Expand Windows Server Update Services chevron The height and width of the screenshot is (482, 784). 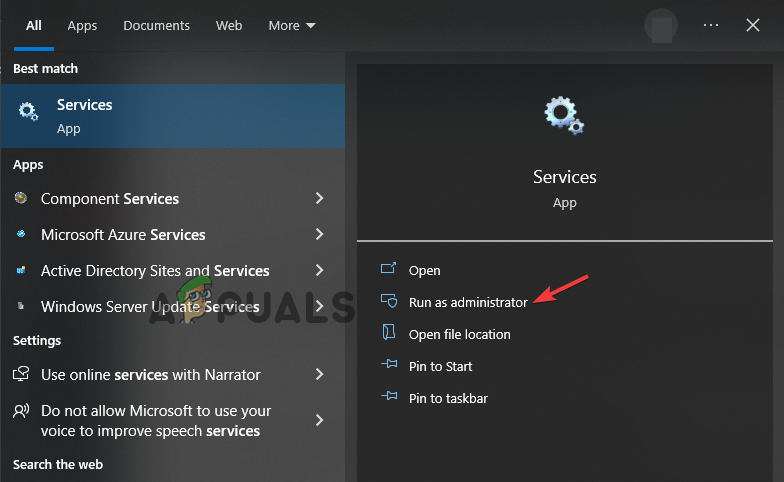[320, 306]
